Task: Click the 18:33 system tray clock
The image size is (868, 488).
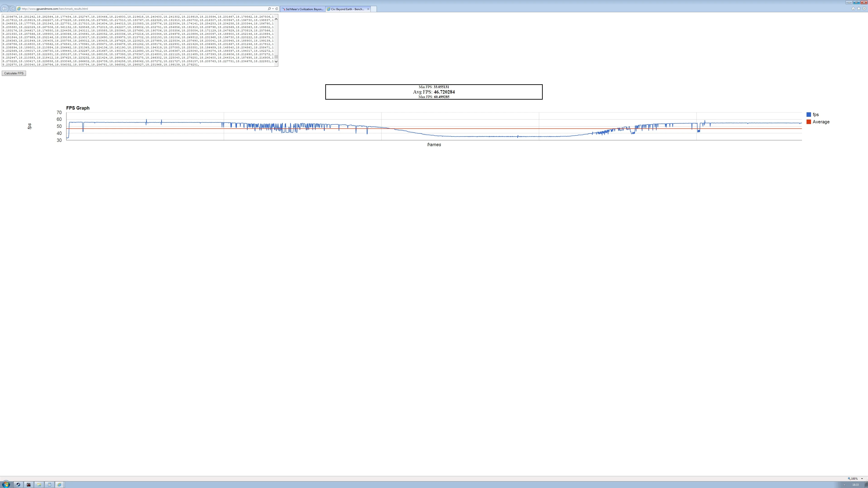Action: (x=856, y=485)
